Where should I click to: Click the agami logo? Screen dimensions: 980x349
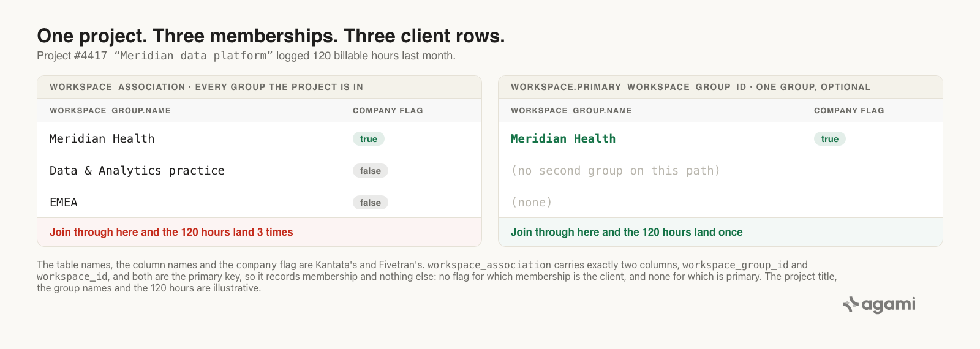[x=879, y=304]
